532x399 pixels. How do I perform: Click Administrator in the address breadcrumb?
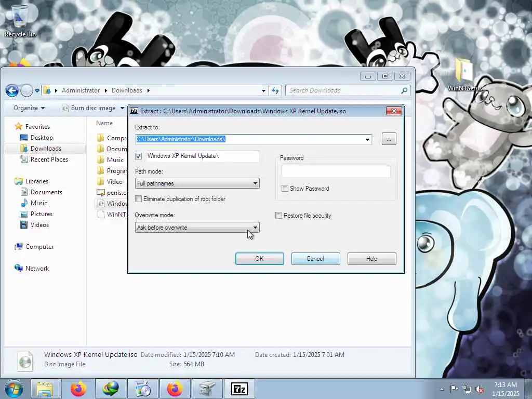[81, 90]
